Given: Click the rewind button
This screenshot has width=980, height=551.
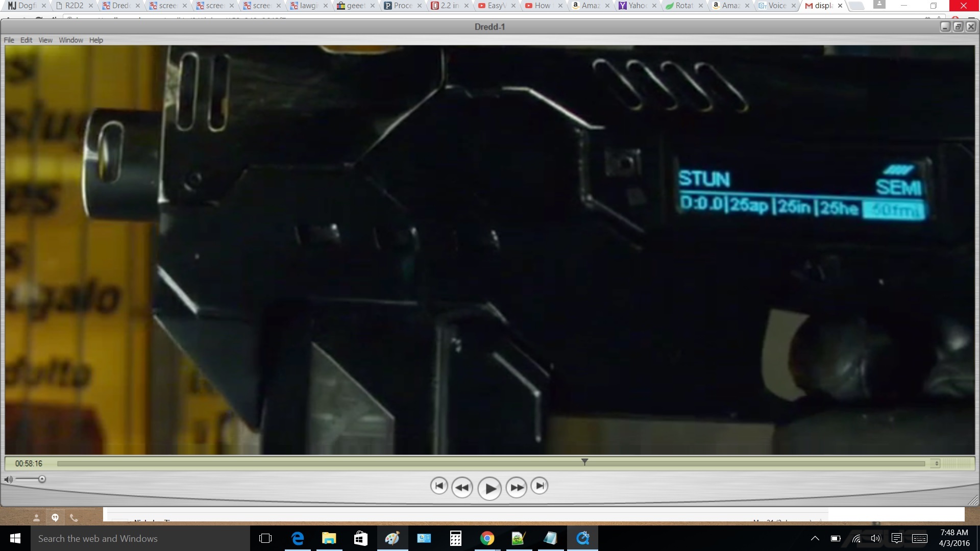Looking at the screenshot, I should click(462, 488).
